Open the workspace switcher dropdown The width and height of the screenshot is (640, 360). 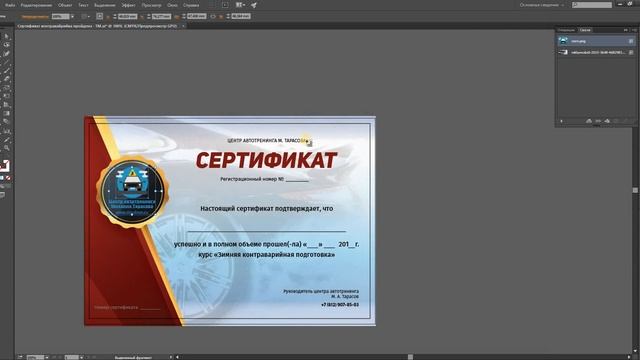coord(542,5)
